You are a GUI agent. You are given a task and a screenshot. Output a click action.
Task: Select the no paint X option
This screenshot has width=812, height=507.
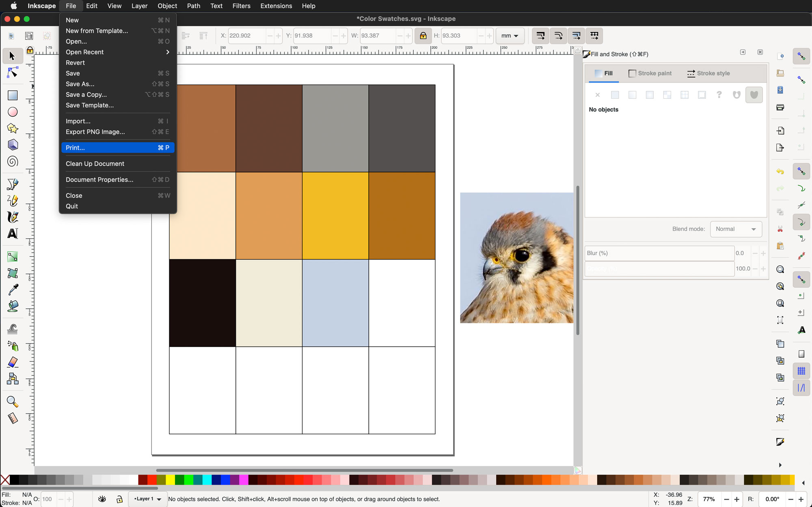[x=598, y=95]
